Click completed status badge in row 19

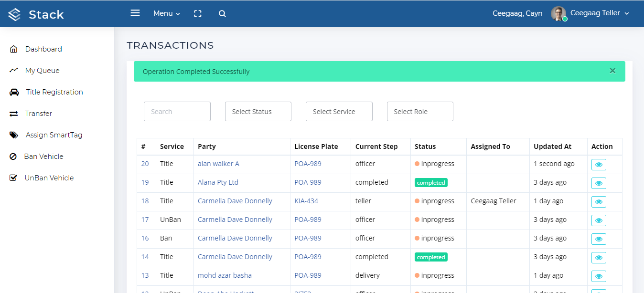coord(431,182)
